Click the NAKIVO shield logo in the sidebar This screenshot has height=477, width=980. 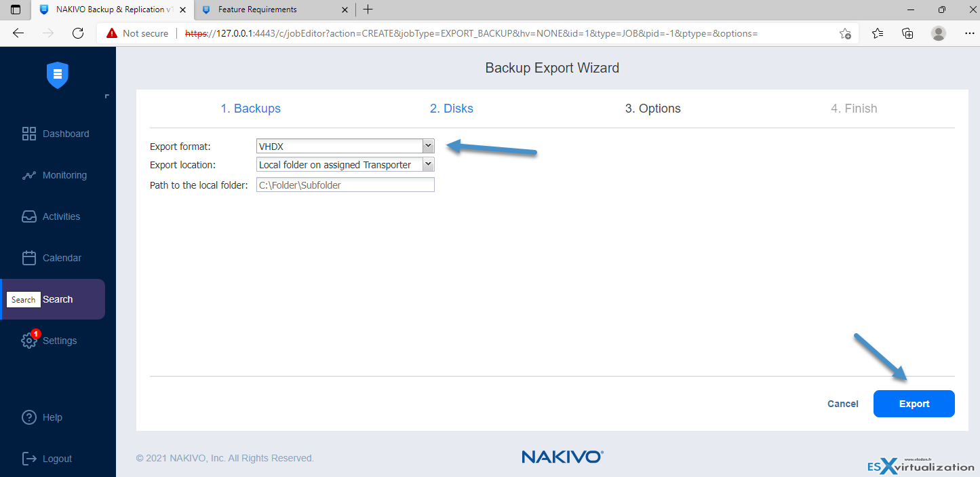58,75
